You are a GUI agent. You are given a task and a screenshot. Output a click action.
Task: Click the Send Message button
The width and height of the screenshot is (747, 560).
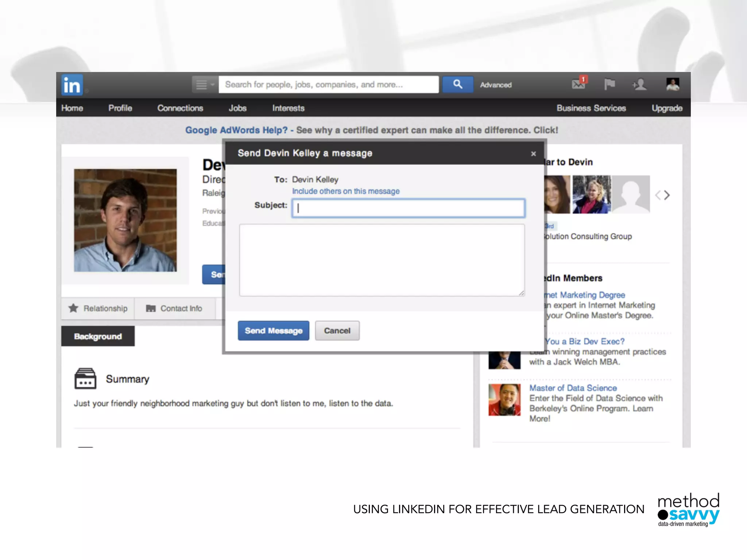(x=273, y=331)
